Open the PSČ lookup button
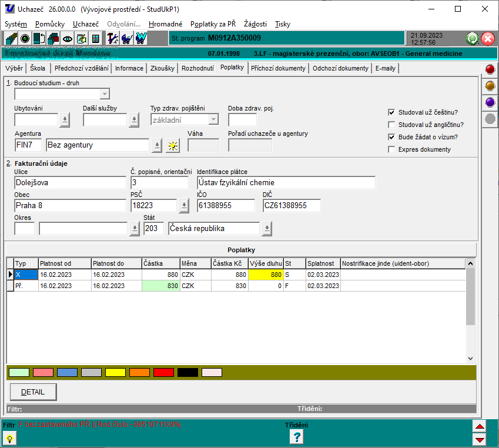The height and width of the screenshot is (448, 499). point(183,206)
